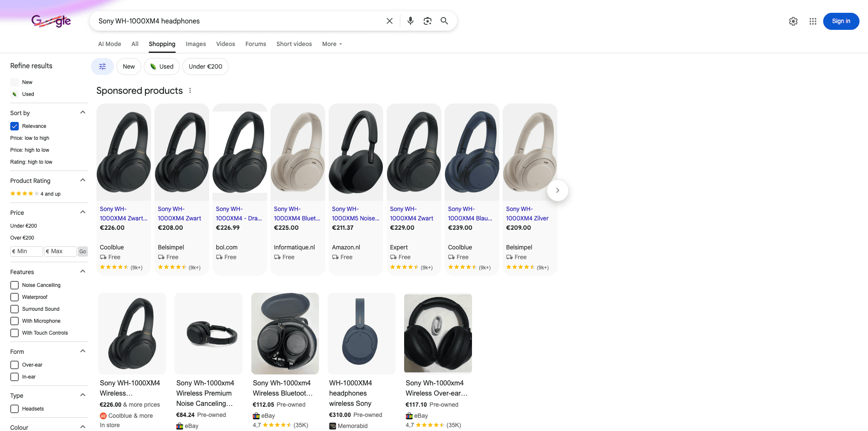The height and width of the screenshot is (431, 868).
Task: Open the More search categories dropdown
Action: point(332,44)
